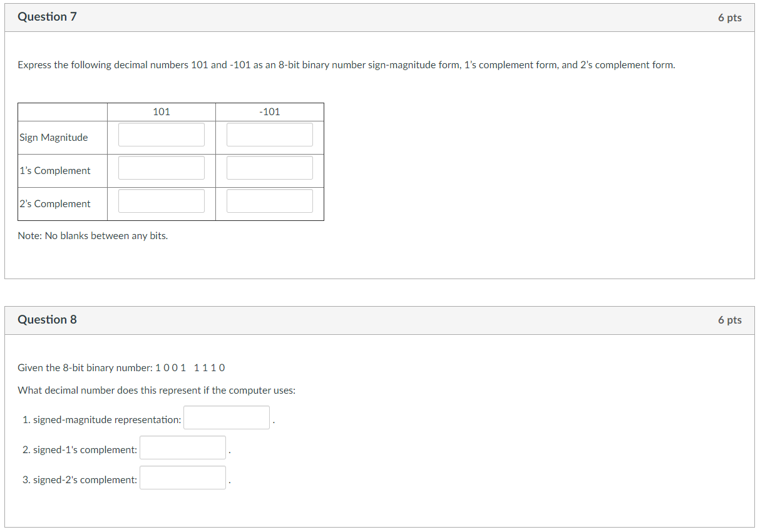Screen dimensions: 765x532
Task: Focus the signed-1's complement answer box
Action: 183,448
